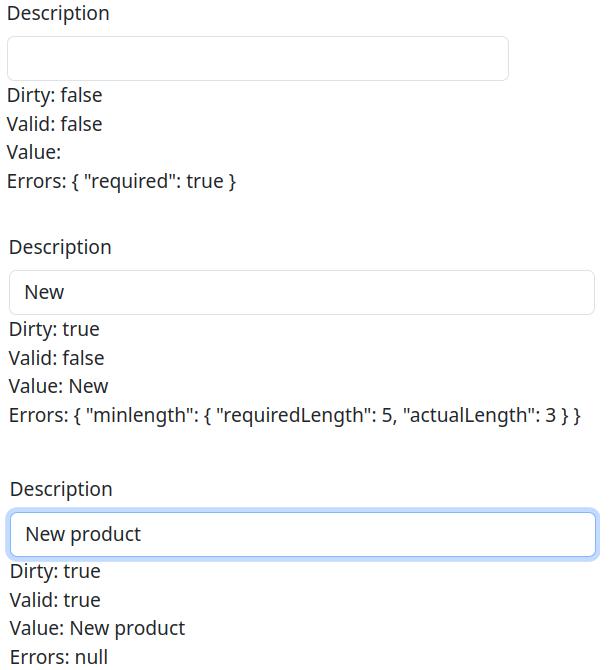Click the 'Valid: true' status text
The image size is (611, 670).
[x=55, y=600]
